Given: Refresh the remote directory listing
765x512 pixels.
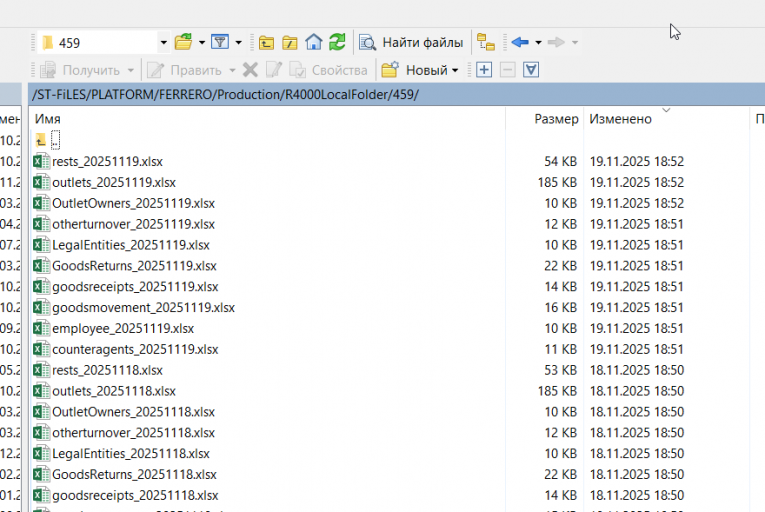Looking at the screenshot, I should 337,42.
